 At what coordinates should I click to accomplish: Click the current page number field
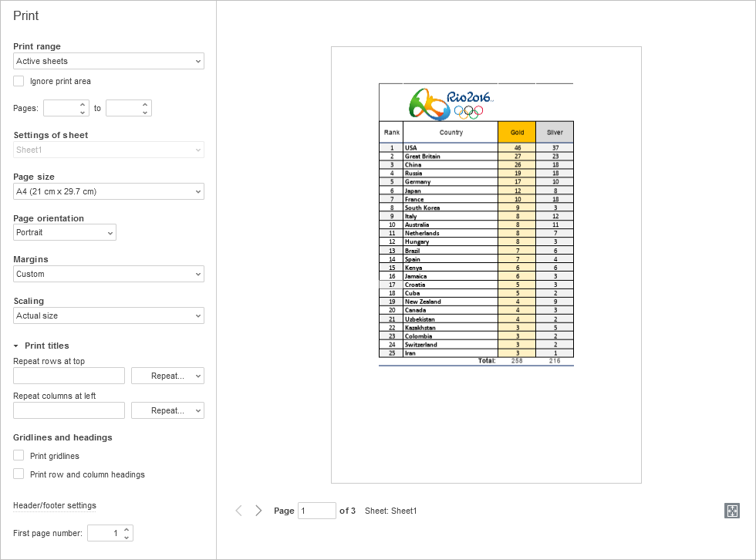(316, 511)
